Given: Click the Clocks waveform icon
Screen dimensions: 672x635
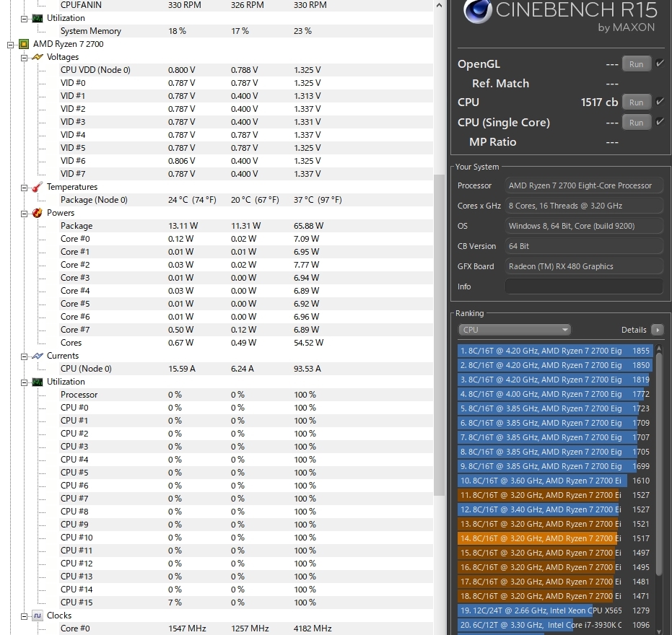Looking at the screenshot, I should (38, 616).
